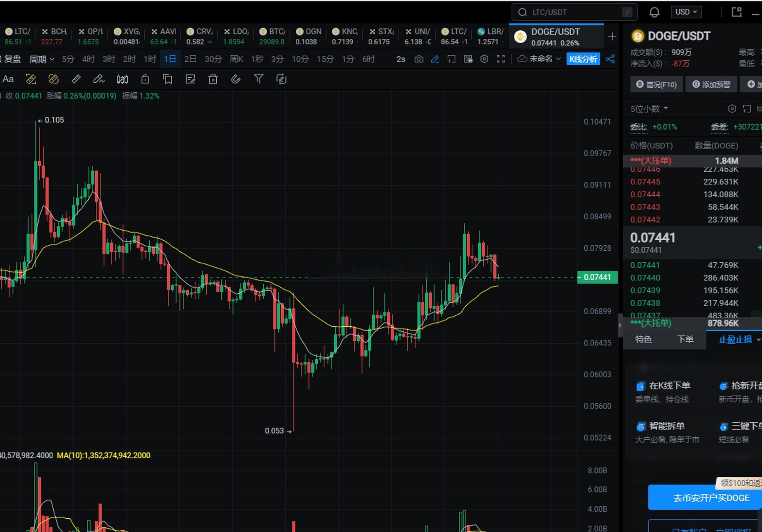Toggle the drawing pencil mode icon
The width and height of the screenshot is (762, 532).
[x=435, y=59]
